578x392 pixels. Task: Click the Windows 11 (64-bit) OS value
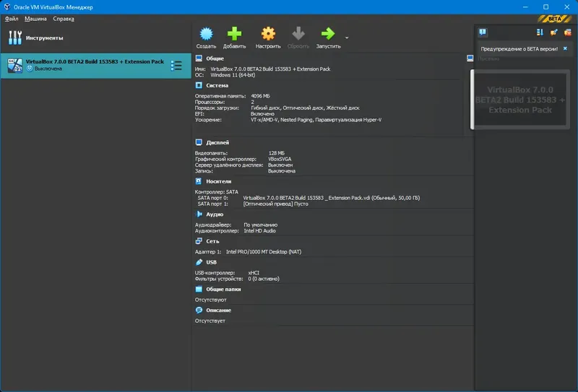233,75
